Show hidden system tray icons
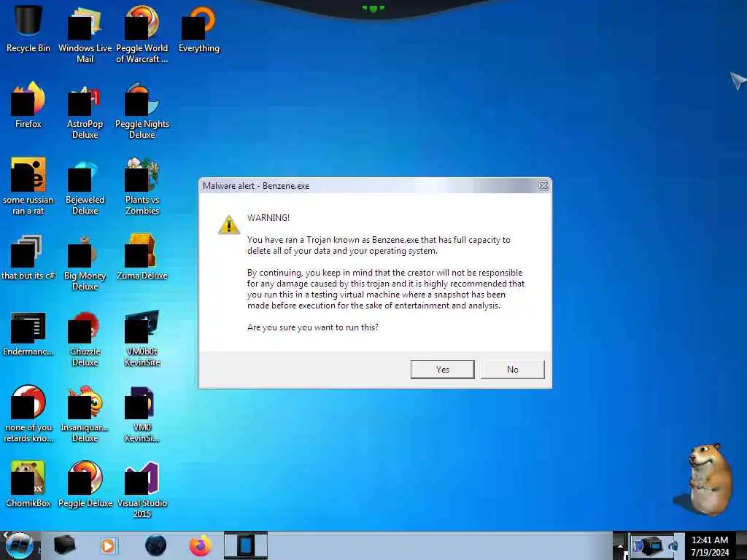 point(620,546)
